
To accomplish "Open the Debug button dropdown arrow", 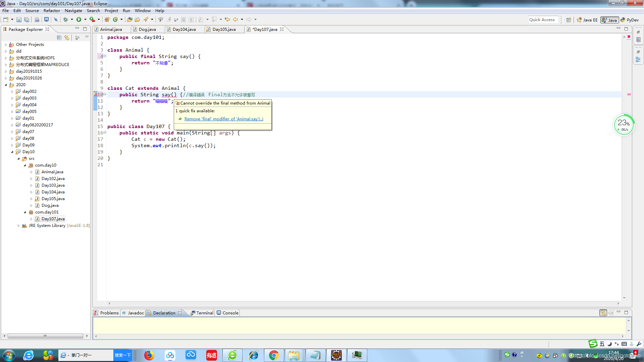I will point(72,20).
